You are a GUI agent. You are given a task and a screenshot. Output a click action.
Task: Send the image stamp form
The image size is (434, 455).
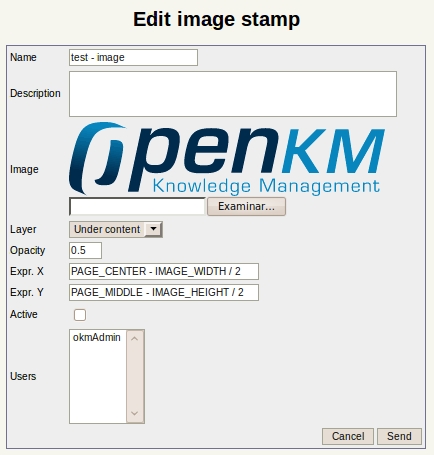[x=399, y=436]
